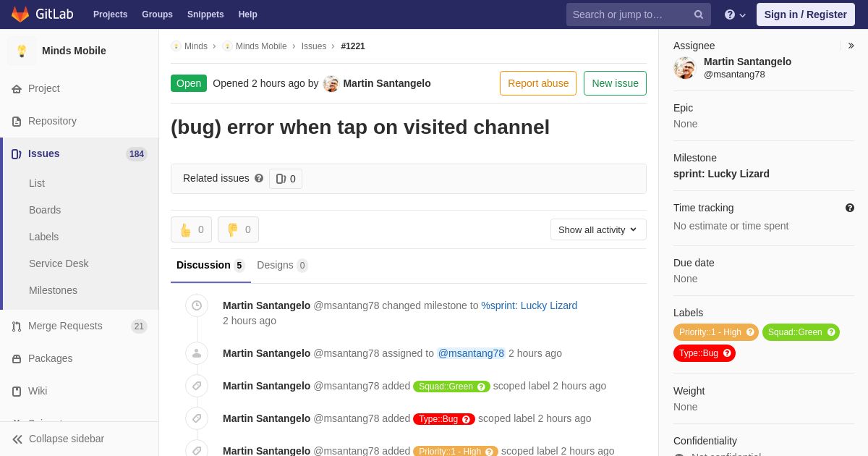This screenshot has height=456, width=868.
Task: Click the Time tracking help icon
Action: tap(850, 208)
